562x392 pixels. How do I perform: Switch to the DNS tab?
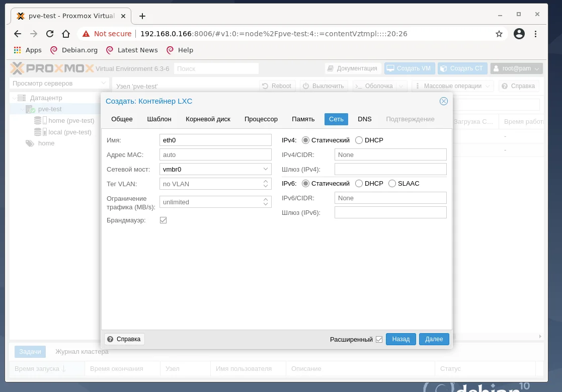[364, 119]
